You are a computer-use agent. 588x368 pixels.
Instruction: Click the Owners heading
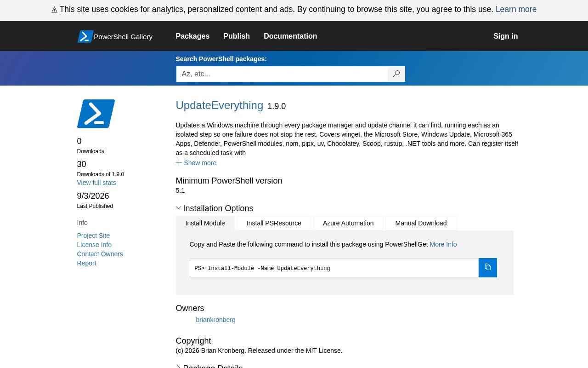point(190,308)
